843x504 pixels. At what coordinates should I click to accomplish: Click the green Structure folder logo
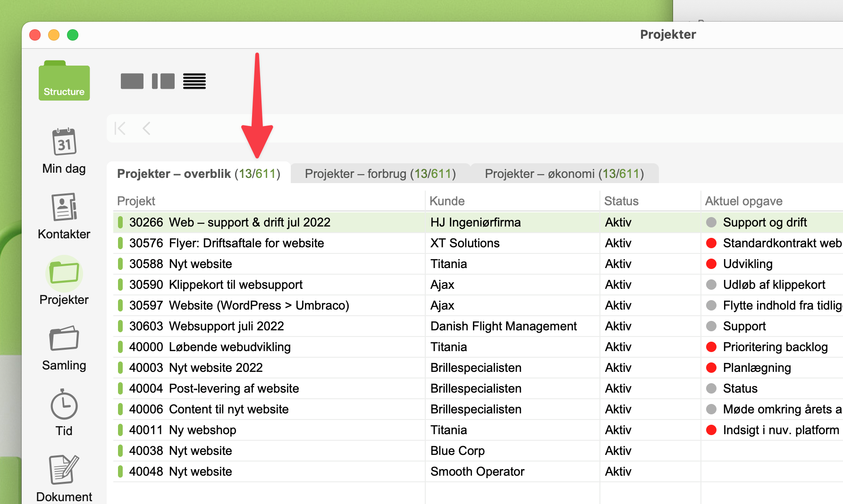[x=64, y=81]
